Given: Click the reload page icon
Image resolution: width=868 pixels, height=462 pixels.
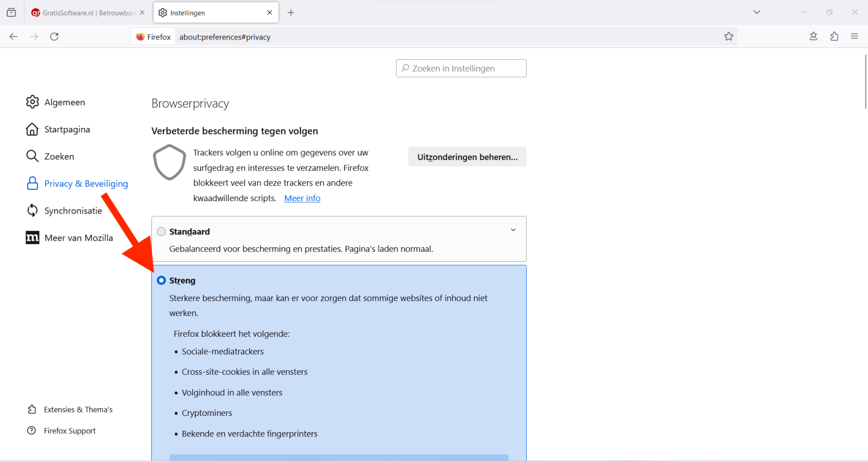Looking at the screenshot, I should [54, 36].
